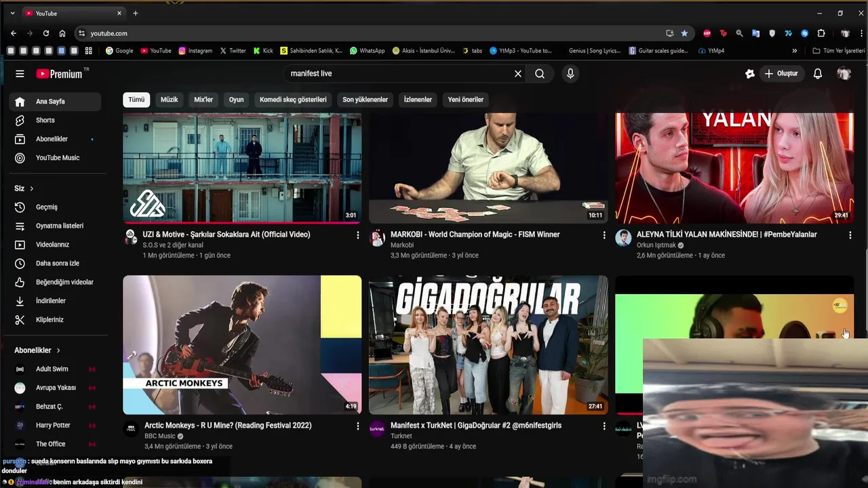This screenshot has width=868, height=488.
Task: Select the Oyun filter chip
Action: 236,100
